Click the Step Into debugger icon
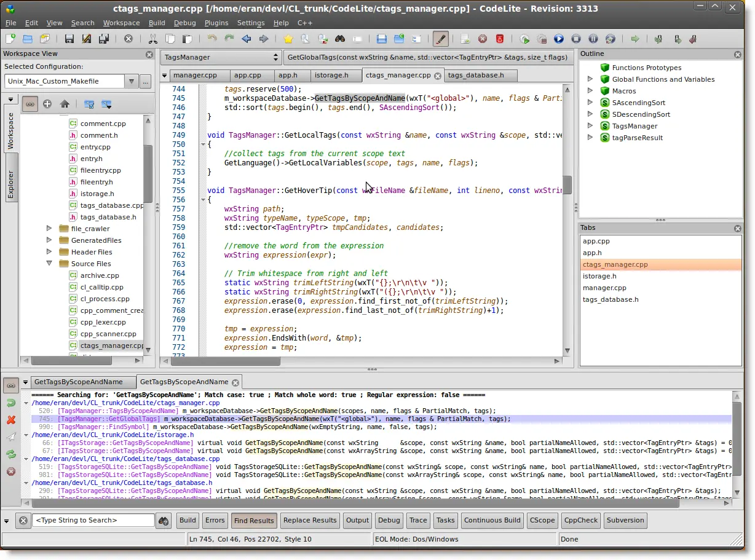 pyautogui.click(x=658, y=39)
